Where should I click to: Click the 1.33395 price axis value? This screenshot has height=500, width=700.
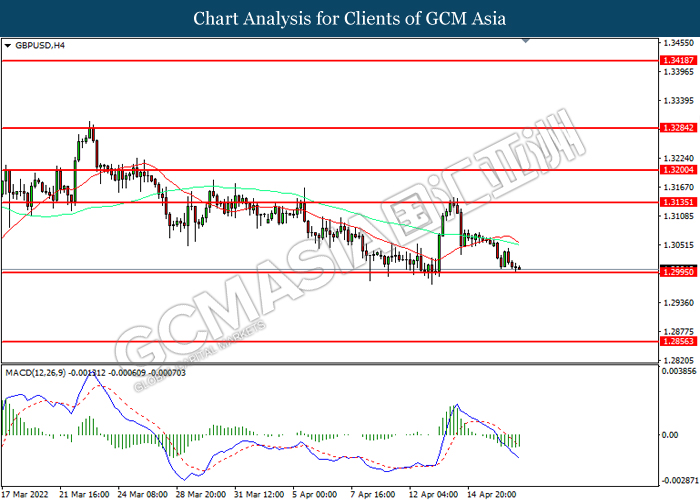point(679,101)
